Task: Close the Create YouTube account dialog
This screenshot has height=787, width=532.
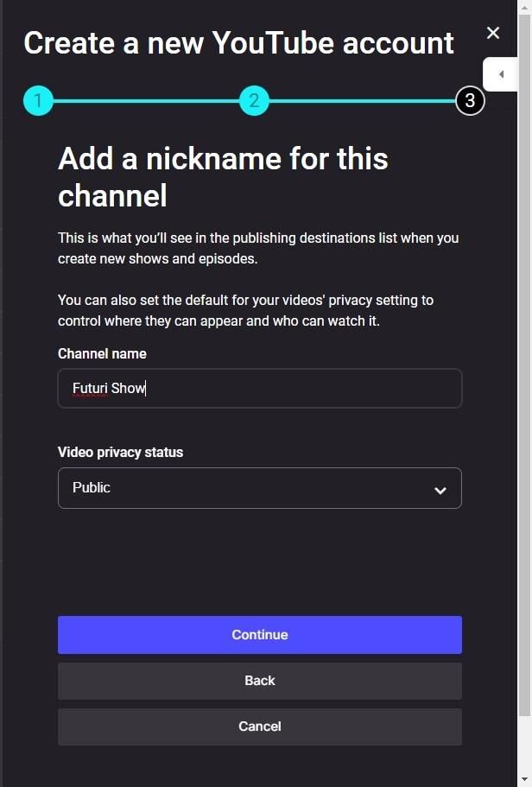Action: [493, 33]
